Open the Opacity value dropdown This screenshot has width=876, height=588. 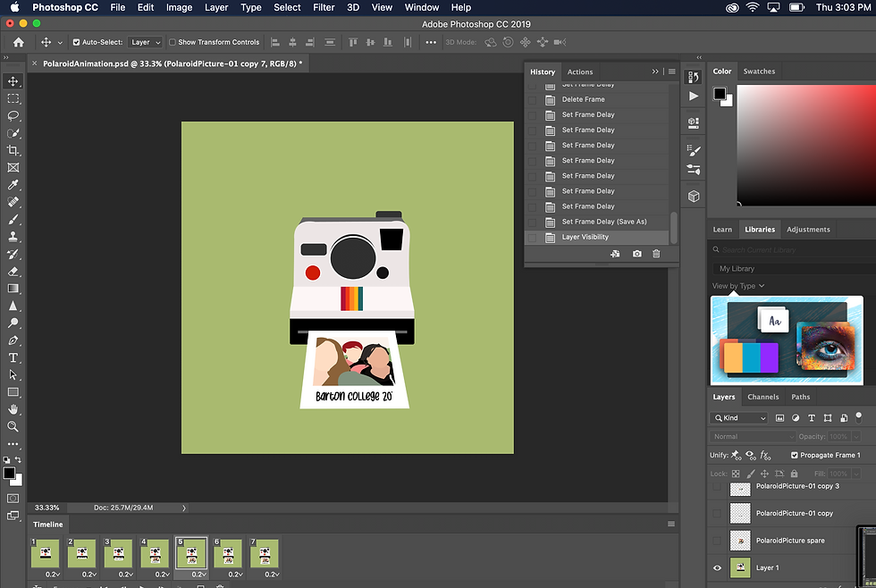[x=856, y=437]
